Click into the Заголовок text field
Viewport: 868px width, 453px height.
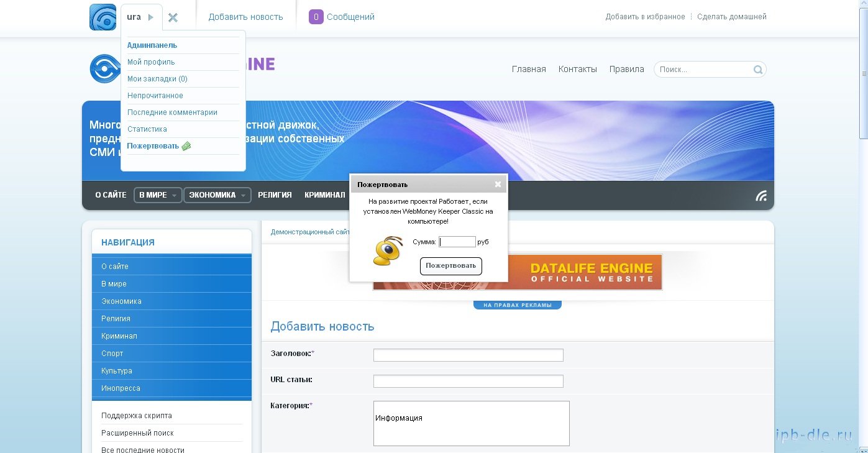click(x=468, y=355)
